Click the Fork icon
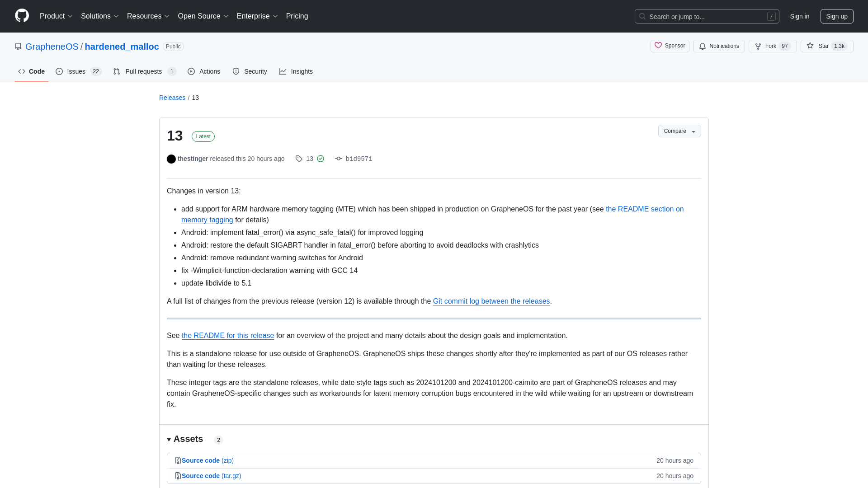This screenshot has width=868, height=488. [x=758, y=47]
